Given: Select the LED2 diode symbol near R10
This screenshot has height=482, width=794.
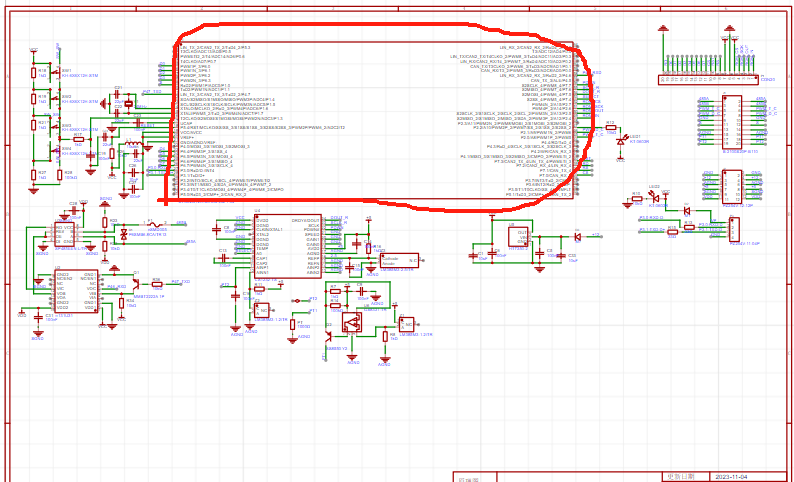Looking at the screenshot, I should coord(654,197).
